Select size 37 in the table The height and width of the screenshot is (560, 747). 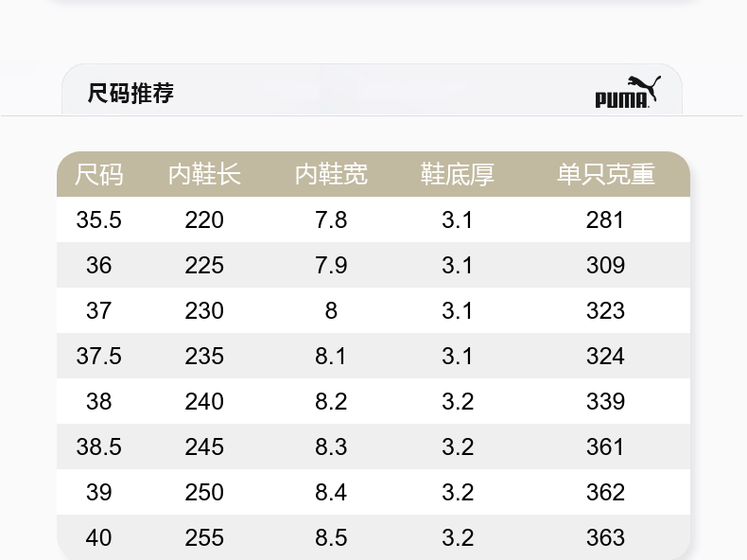[99, 310]
